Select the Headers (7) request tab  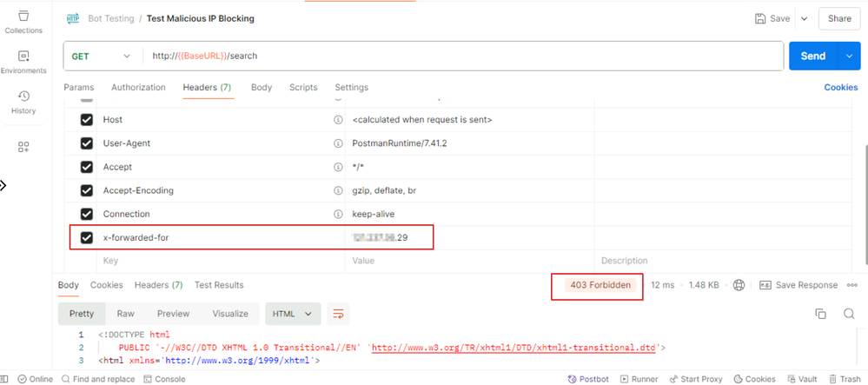pyautogui.click(x=207, y=88)
